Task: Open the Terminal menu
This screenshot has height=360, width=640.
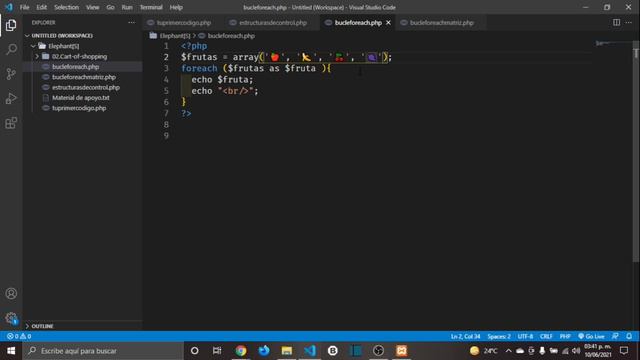Action: click(x=151, y=7)
